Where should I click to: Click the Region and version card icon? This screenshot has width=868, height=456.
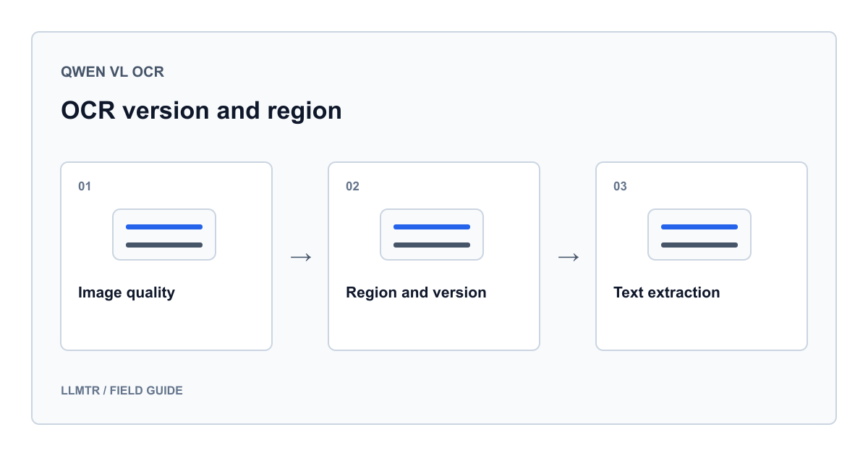coord(432,235)
